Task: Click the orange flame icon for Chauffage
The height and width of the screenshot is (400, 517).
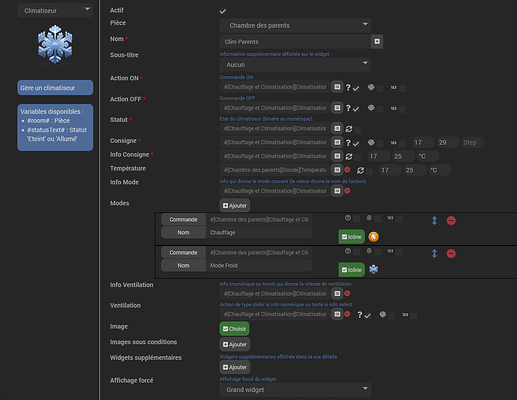Action: [373, 237]
